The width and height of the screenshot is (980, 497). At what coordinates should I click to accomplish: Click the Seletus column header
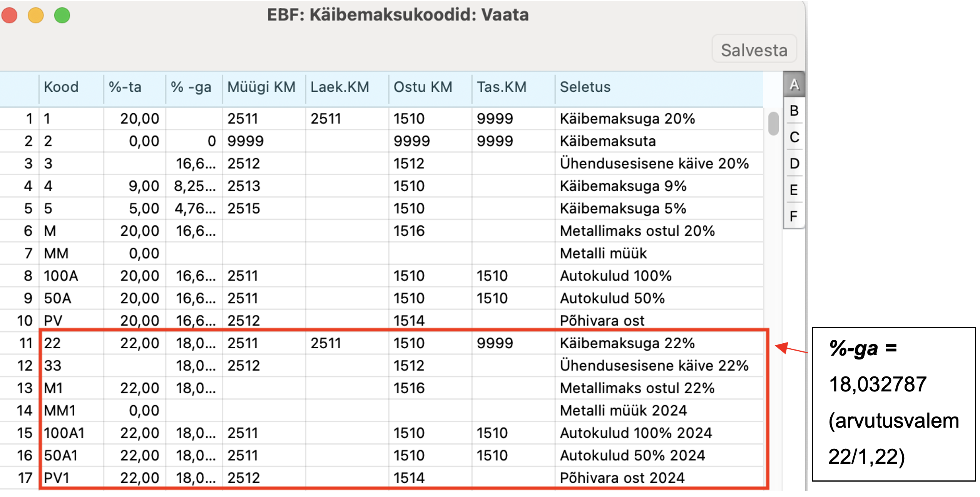click(659, 87)
